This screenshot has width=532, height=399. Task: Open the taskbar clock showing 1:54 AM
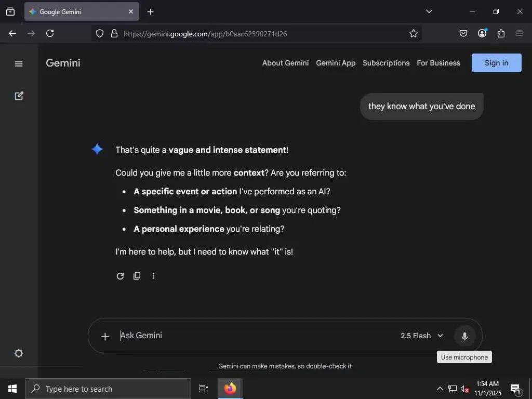pyautogui.click(x=487, y=389)
